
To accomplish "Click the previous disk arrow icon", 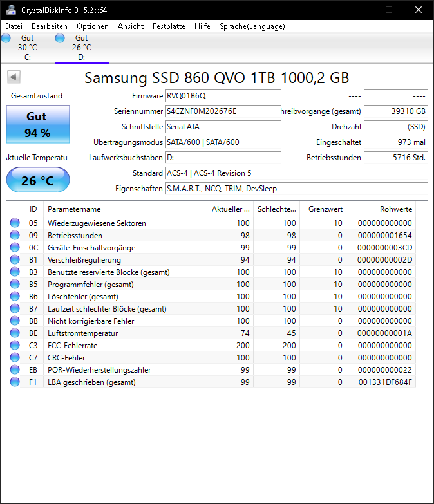I will click(x=14, y=77).
